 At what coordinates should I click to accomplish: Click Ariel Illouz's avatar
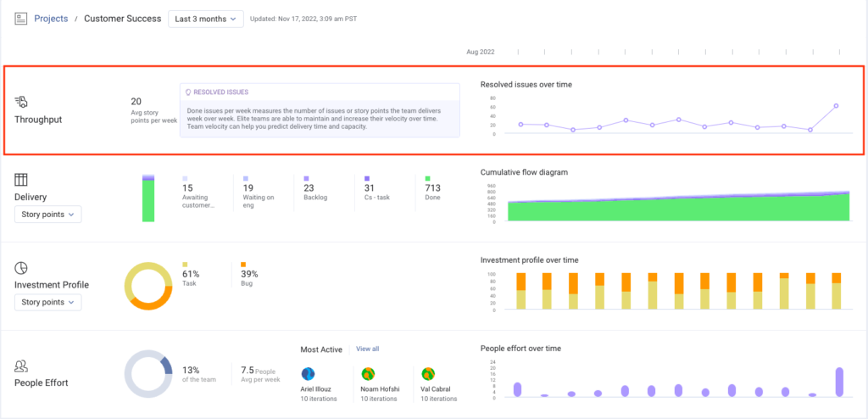[308, 373]
